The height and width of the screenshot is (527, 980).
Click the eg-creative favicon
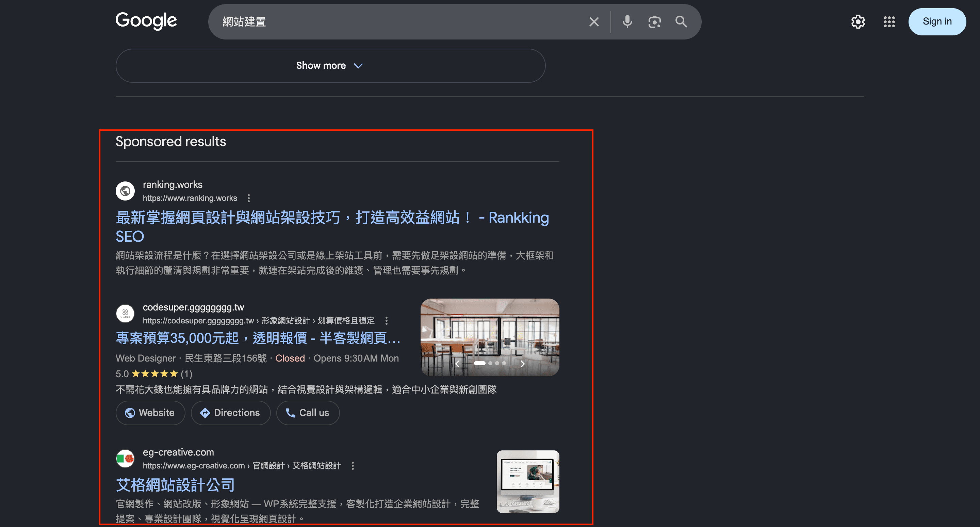coord(125,459)
